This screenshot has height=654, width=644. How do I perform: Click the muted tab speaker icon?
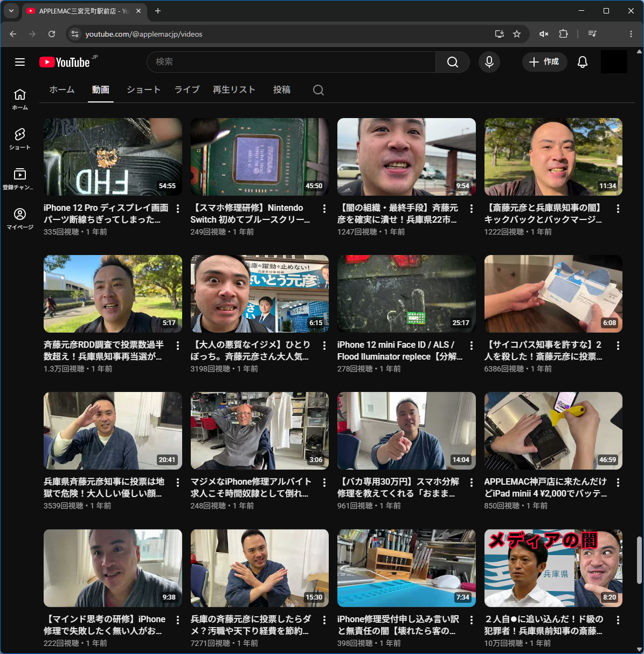(x=544, y=34)
